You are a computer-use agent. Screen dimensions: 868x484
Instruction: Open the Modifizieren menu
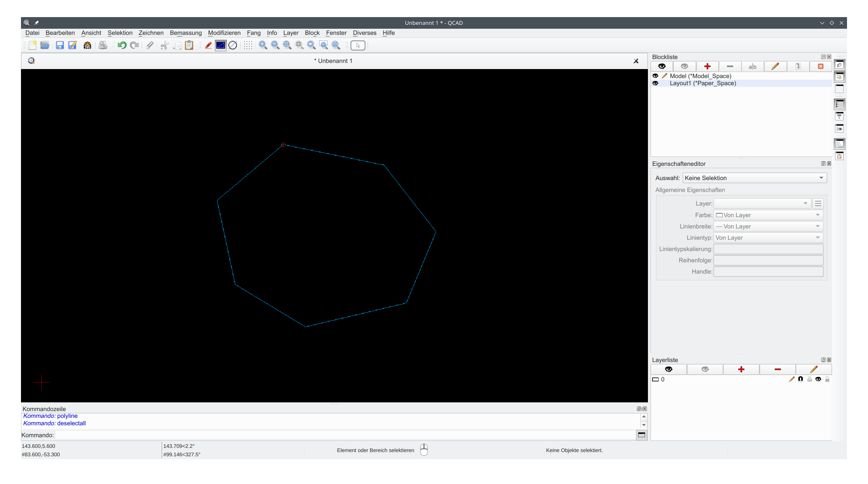tap(224, 33)
